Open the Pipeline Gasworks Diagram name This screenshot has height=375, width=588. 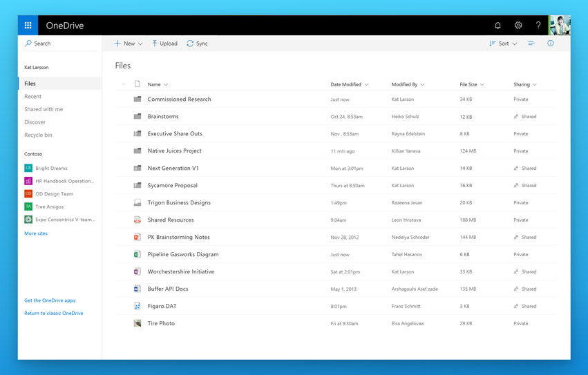coord(183,254)
